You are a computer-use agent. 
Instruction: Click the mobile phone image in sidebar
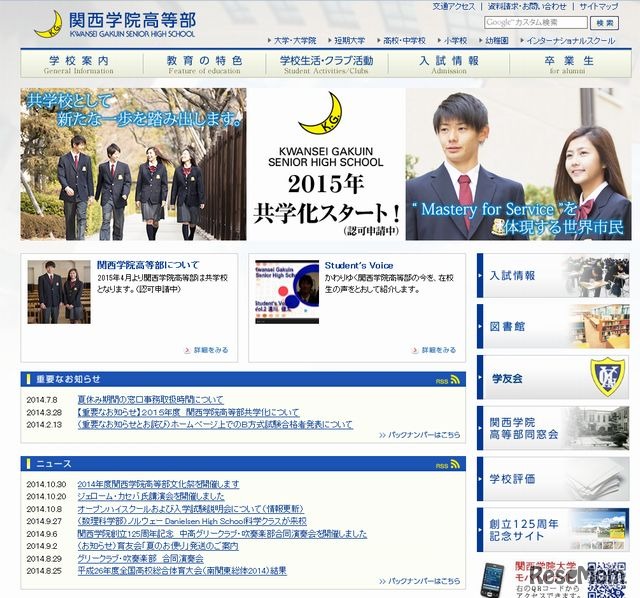493,580
